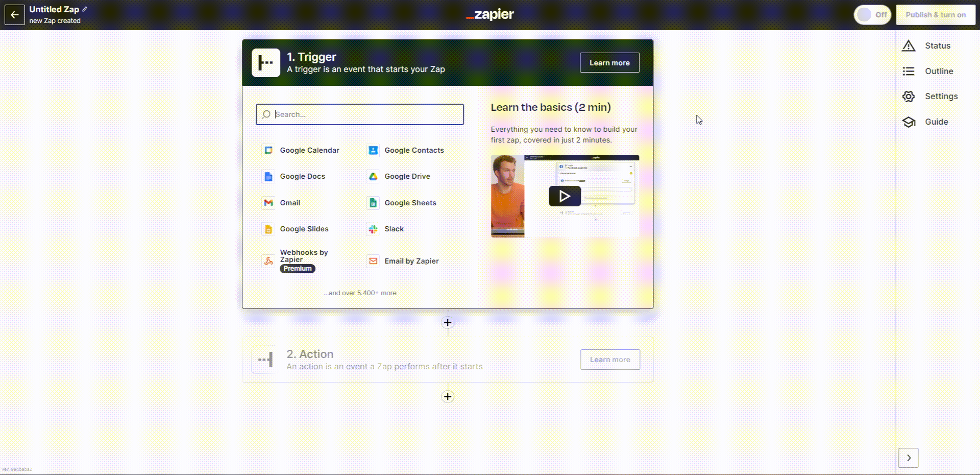Select Google Calendar text label
Viewport: 980px width, 475px height.
tap(309, 150)
